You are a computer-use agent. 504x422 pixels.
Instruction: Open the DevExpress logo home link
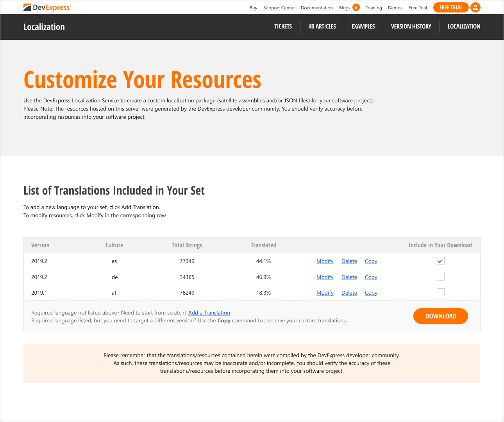coord(47,7)
